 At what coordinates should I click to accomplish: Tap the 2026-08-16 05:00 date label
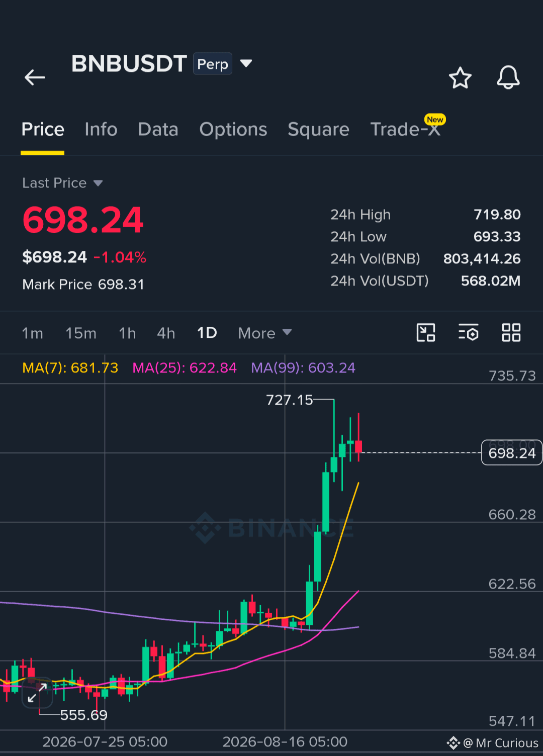285,742
